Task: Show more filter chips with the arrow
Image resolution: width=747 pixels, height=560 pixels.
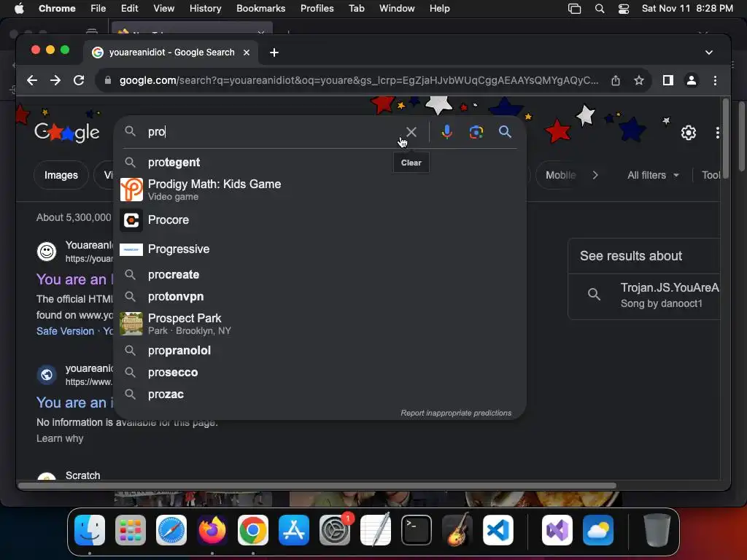Action: coord(595,175)
